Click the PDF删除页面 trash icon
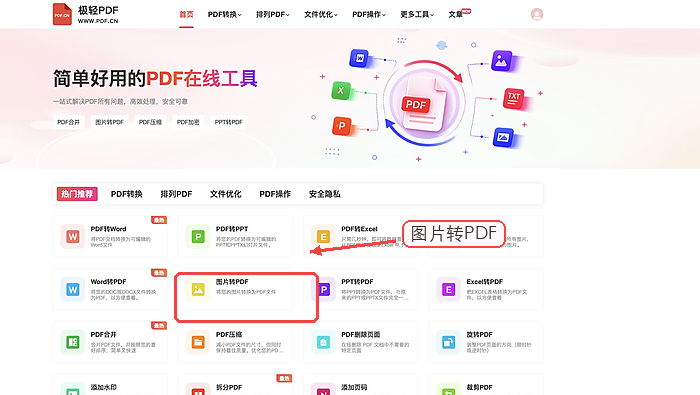Viewport: 700px width, 395px height. click(x=323, y=342)
